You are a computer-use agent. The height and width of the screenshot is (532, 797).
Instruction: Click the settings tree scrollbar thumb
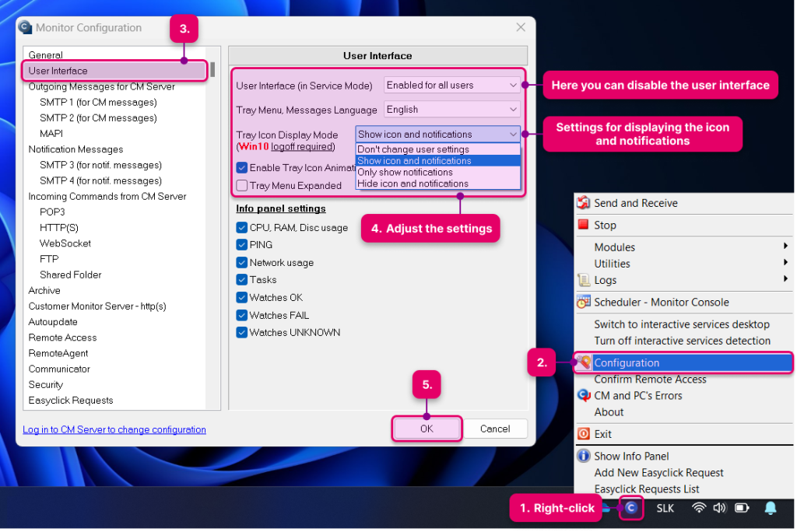[213, 70]
